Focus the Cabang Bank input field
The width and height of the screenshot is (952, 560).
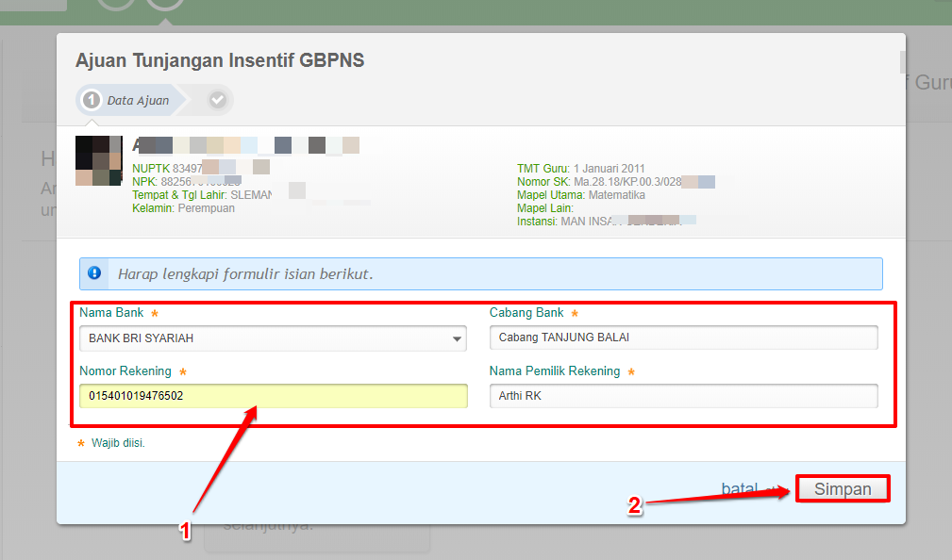[683, 338]
